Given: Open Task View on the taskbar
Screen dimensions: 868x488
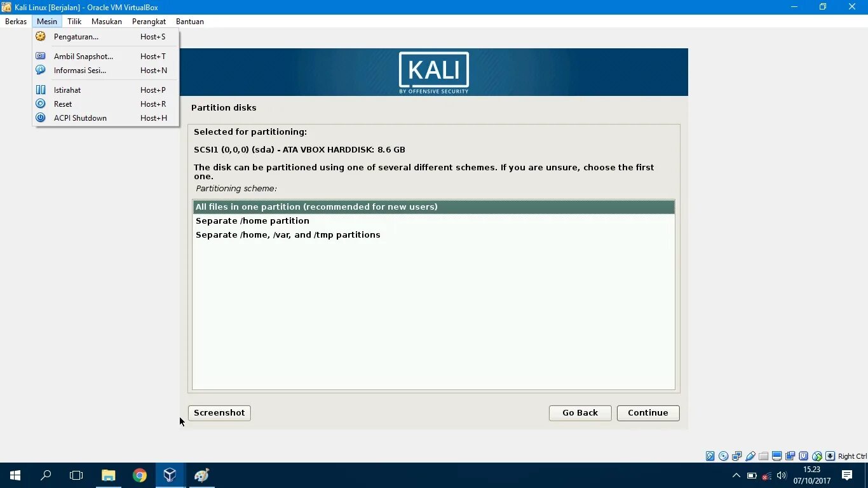Looking at the screenshot, I should 76,475.
